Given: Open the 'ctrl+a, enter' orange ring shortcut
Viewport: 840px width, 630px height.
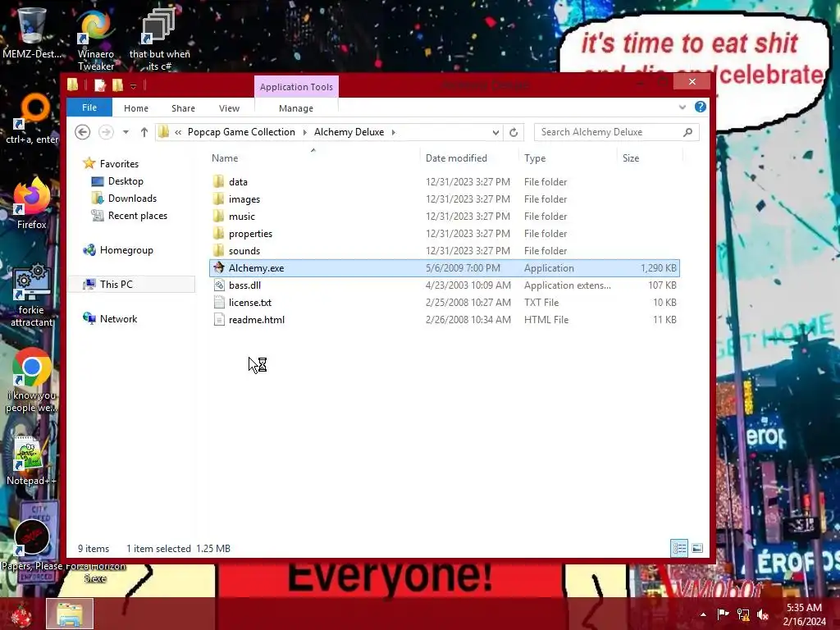Looking at the screenshot, I should pyautogui.click(x=32, y=119).
